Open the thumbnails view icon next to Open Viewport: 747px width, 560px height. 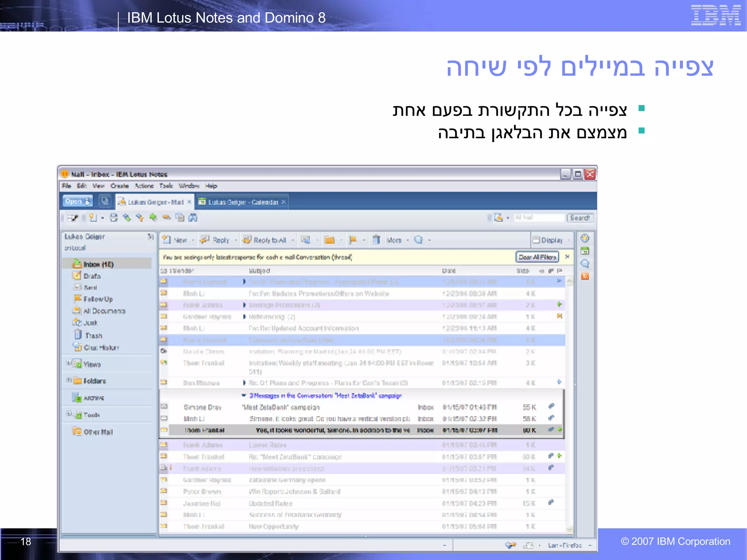click(x=105, y=201)
